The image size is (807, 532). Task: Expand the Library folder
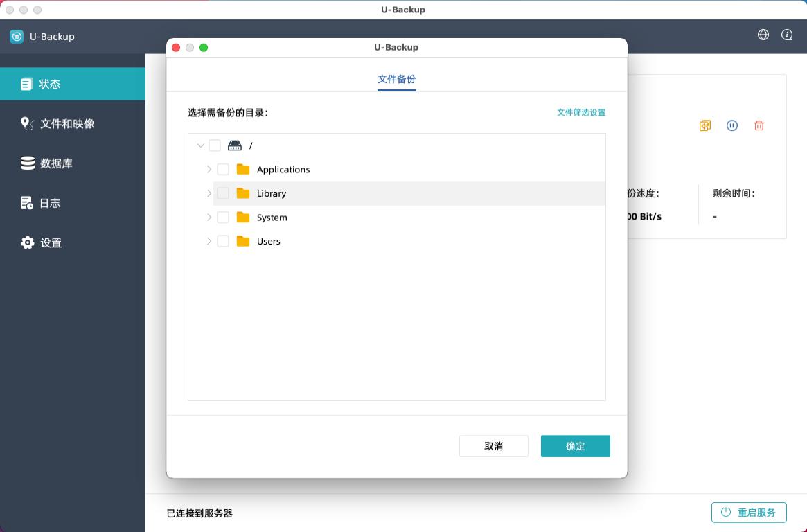click(209, 193)
